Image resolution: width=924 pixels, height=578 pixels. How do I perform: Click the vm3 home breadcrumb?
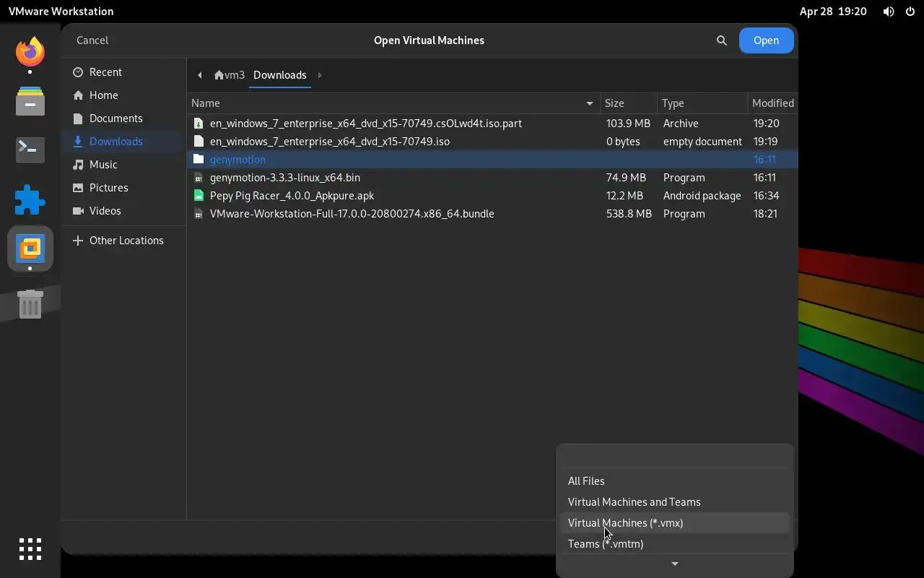(x=230, y=75)
